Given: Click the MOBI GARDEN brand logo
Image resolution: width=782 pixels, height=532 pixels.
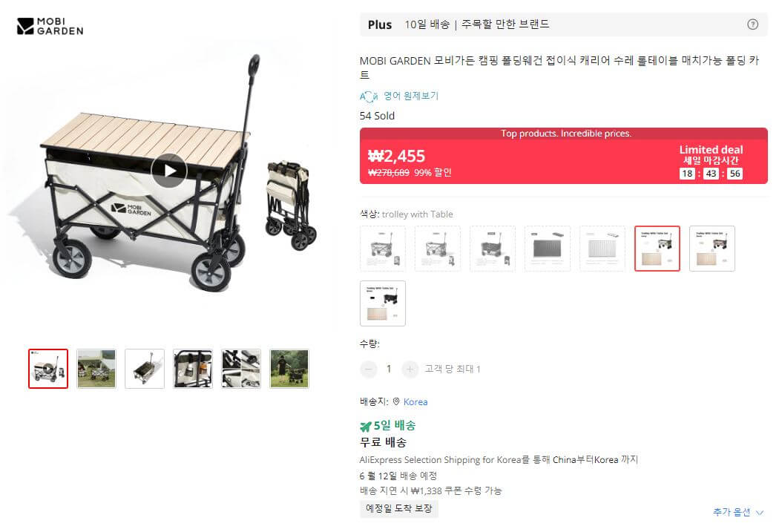Looking at the screenshot, I should click(x=49, y=27).
